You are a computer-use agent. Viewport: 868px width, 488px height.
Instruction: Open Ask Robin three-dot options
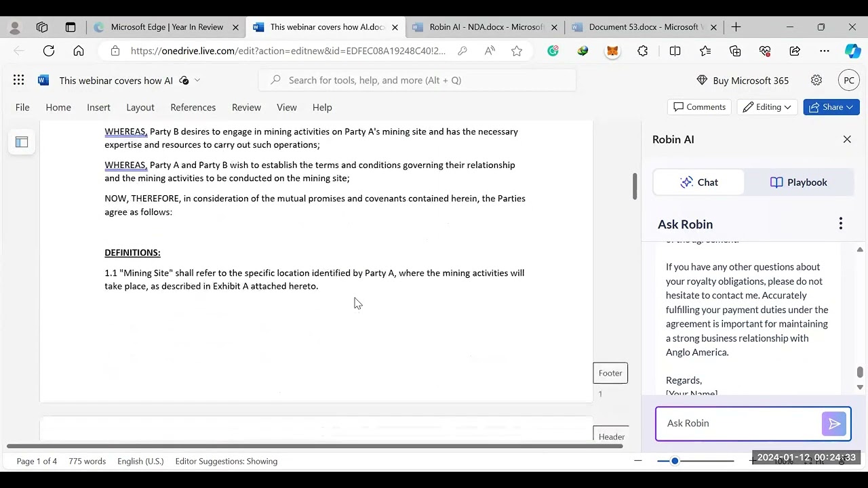(840, 224)
